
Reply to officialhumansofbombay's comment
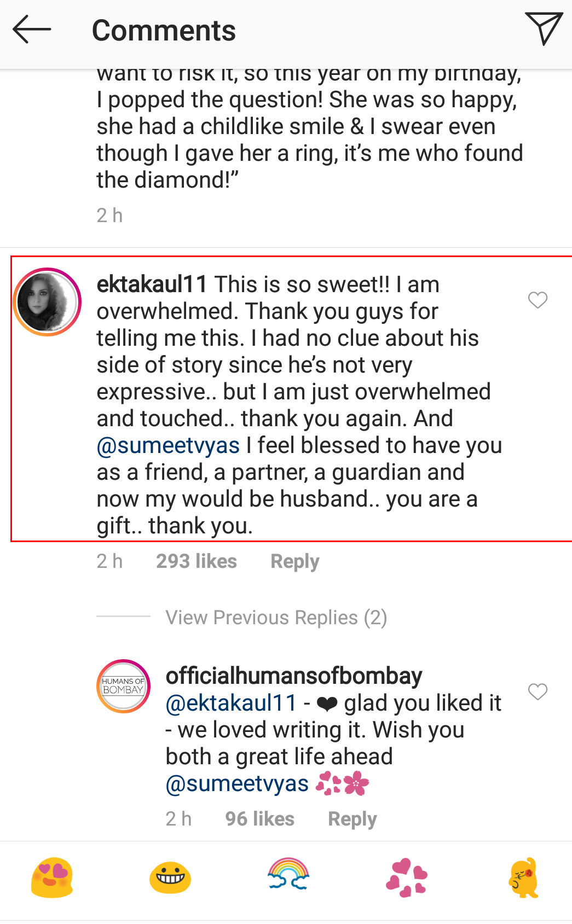[x=352, y=818]
